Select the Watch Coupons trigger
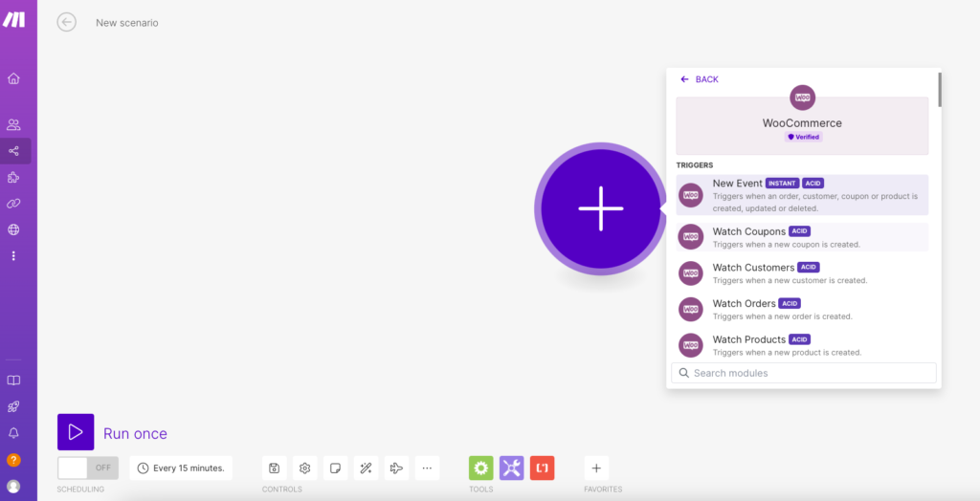 [x=802, y=237]
